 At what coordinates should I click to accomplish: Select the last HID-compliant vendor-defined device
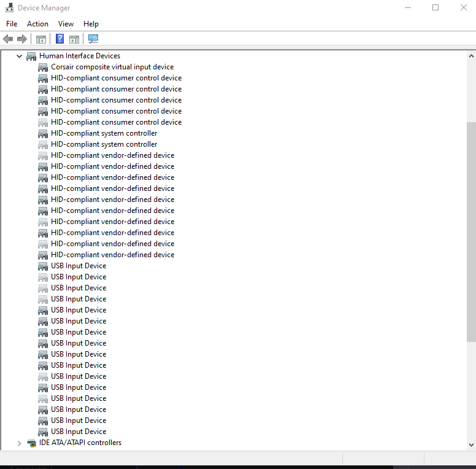113,255
